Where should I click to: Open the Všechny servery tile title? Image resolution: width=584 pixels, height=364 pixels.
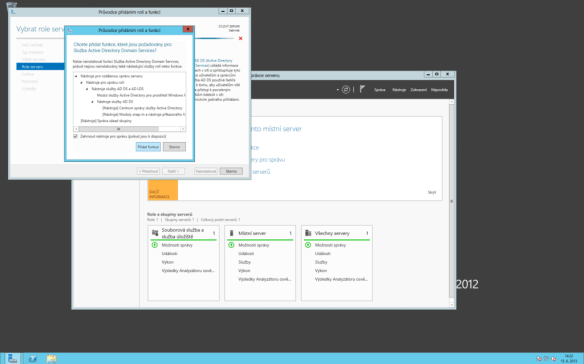tap(332, 233)
